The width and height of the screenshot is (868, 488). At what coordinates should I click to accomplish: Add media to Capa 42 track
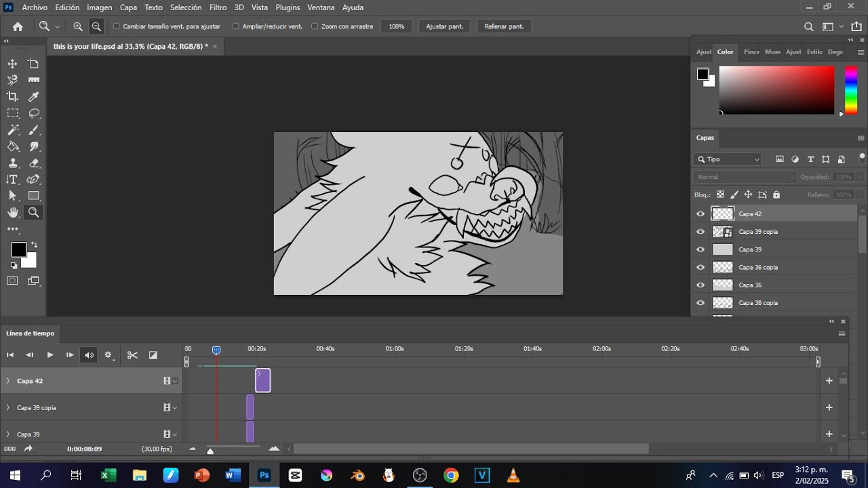829,381
